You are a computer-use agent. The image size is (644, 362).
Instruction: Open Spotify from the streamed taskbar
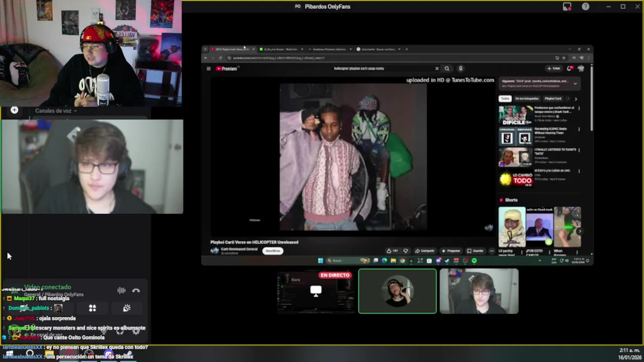(x=474, y=260)
